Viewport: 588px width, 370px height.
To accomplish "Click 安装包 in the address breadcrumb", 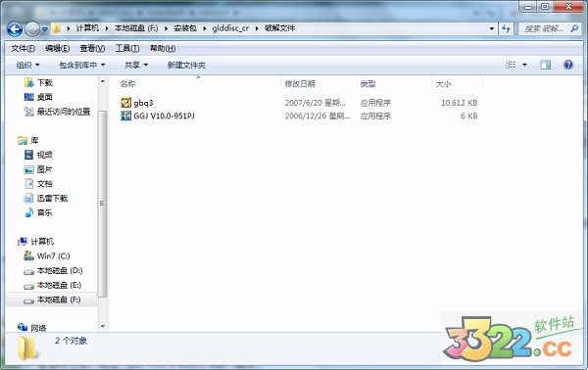I will [185, 28].
